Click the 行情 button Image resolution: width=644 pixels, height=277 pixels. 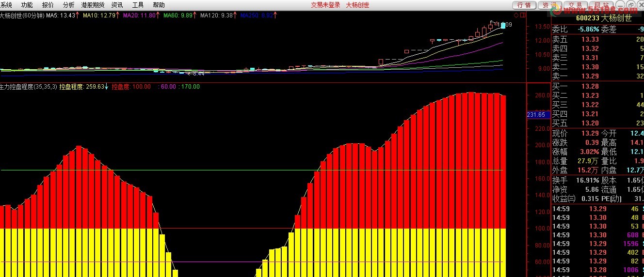(524, 5)
